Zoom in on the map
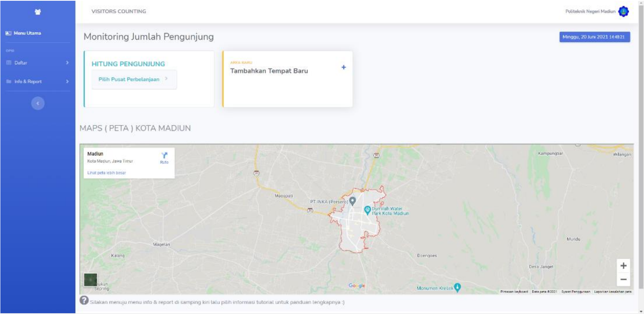Viewport: 644px width, 314px height. point(623,266)
